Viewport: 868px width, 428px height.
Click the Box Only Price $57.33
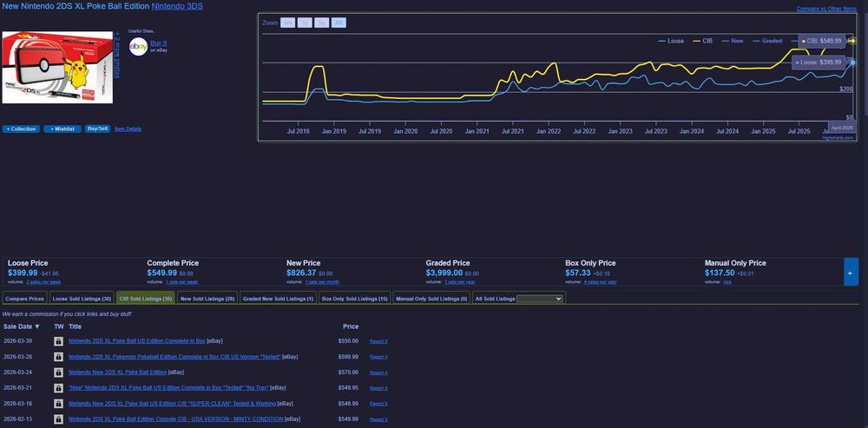578,273
